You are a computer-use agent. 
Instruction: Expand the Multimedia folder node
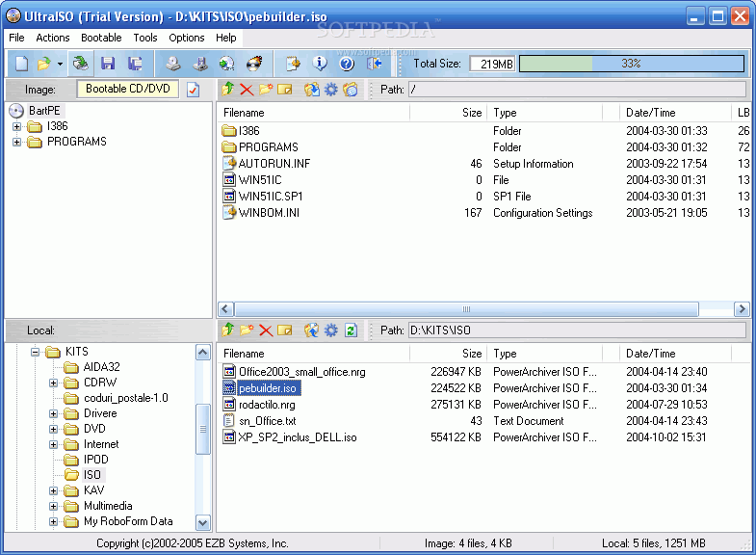tap(53, 506)
